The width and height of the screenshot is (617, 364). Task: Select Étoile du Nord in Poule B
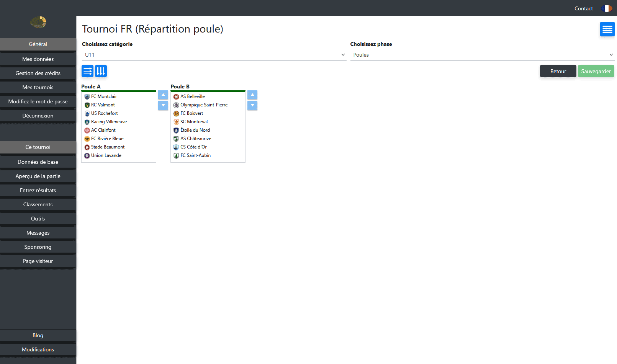[x=208, y=130]
